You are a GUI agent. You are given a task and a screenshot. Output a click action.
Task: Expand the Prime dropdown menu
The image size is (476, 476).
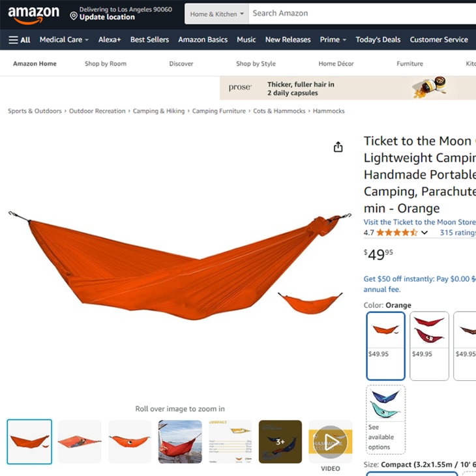[333, 40]
